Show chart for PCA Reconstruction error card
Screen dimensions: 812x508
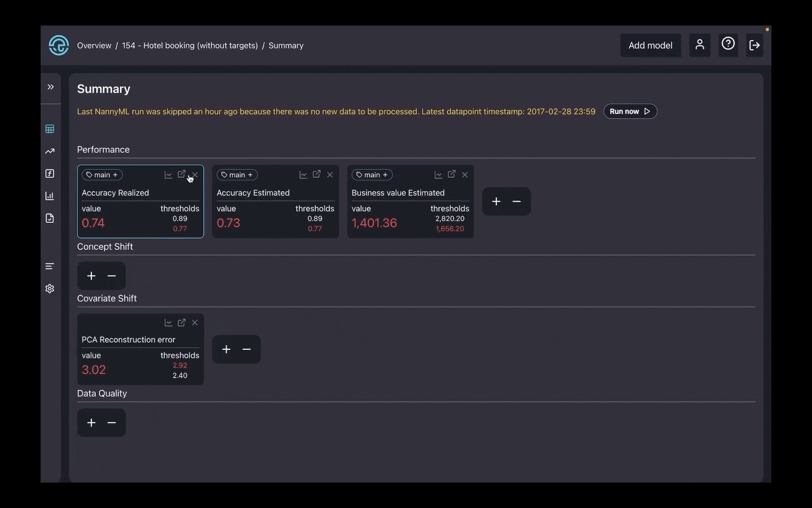click(x=168, y=323)
